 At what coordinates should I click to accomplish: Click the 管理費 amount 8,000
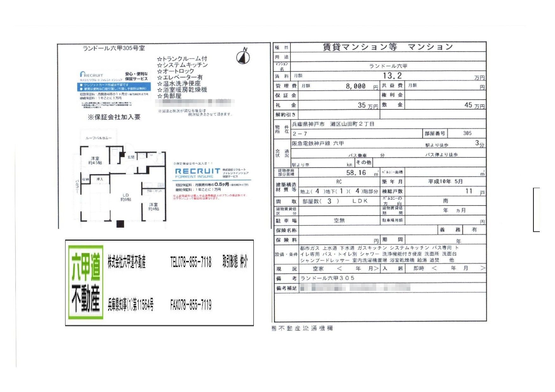pos(356,86)
